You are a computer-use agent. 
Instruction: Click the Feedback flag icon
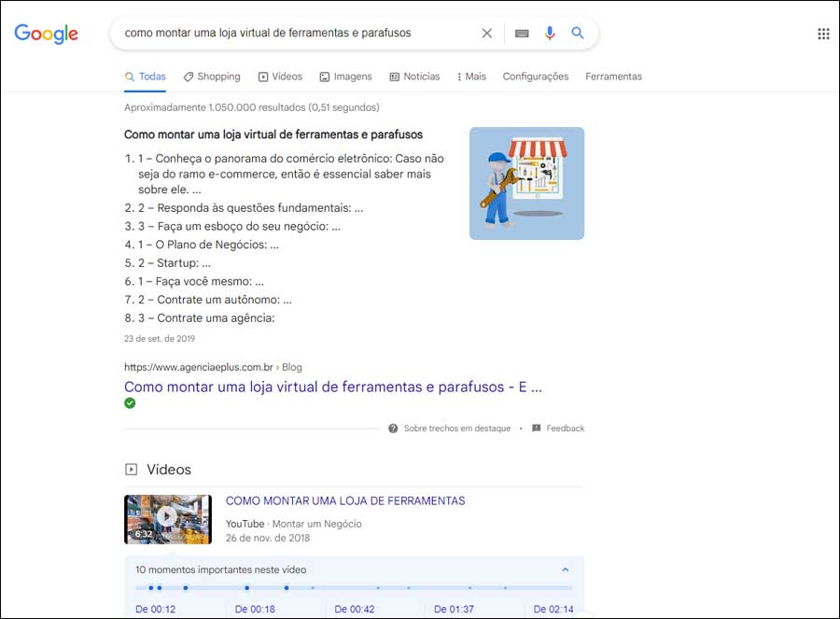pos(537,429)
